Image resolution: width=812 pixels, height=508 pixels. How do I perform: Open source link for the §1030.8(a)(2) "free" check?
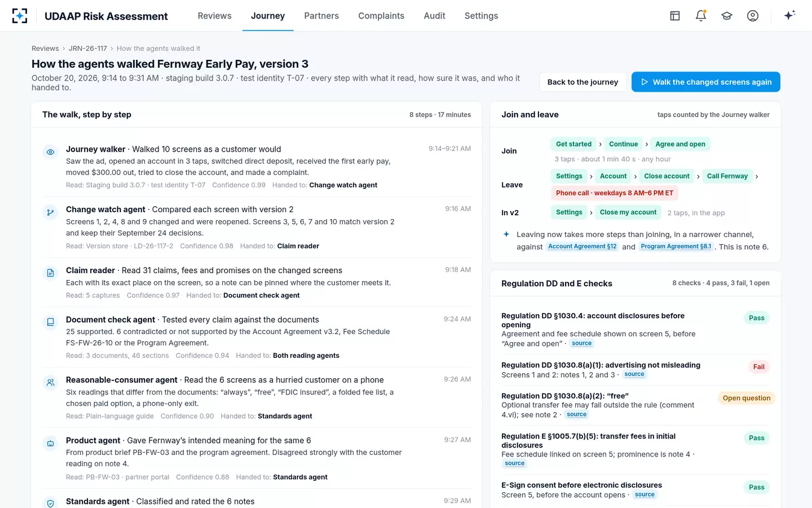coord(577,414)
